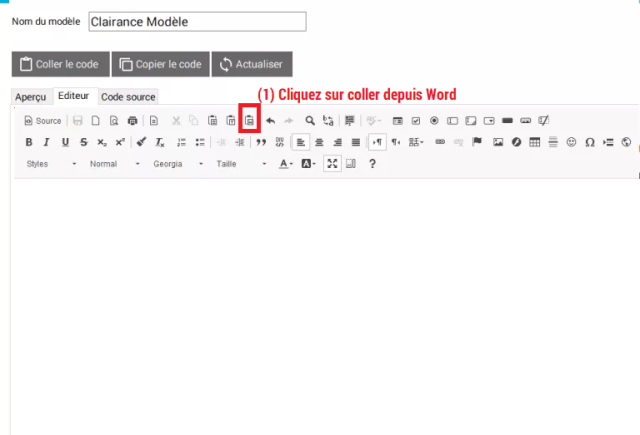Image resolution: width=640 pixels, height=435 pixels.
Task: Click the Find magnifier icon
Action: pos(310,120)
